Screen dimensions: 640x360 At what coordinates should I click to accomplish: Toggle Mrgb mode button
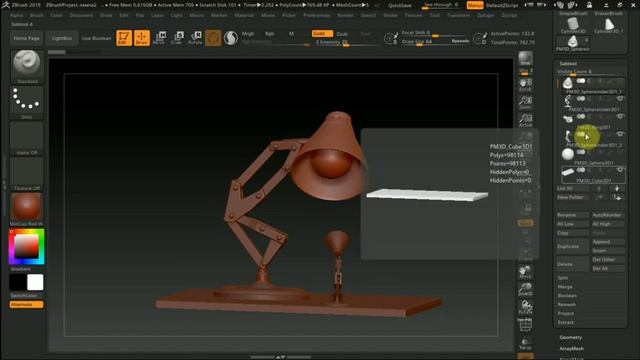(248, 34)
